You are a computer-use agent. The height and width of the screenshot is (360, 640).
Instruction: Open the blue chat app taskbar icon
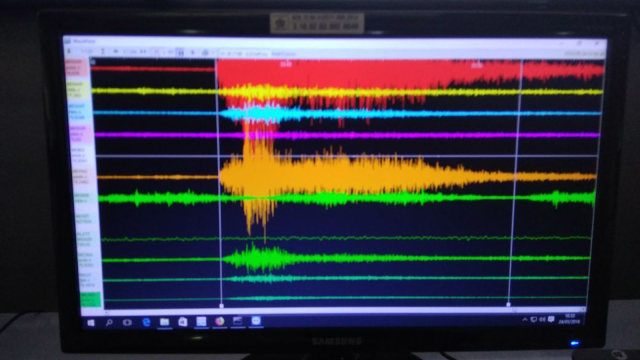coord(256,321)
